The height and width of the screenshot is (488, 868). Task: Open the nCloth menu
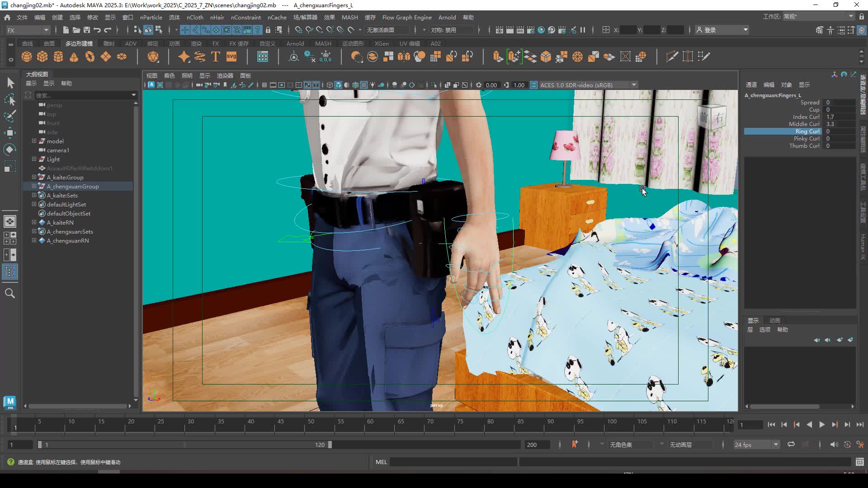(x=195, y=17)
